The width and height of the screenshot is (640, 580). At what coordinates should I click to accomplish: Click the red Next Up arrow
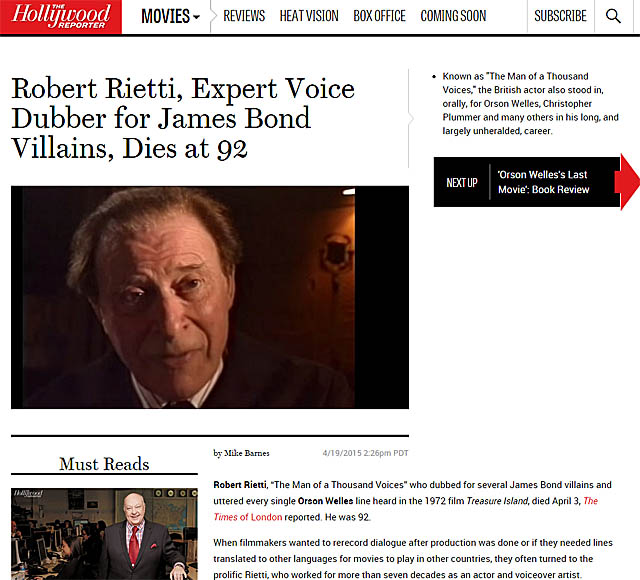tap(630, 182)
